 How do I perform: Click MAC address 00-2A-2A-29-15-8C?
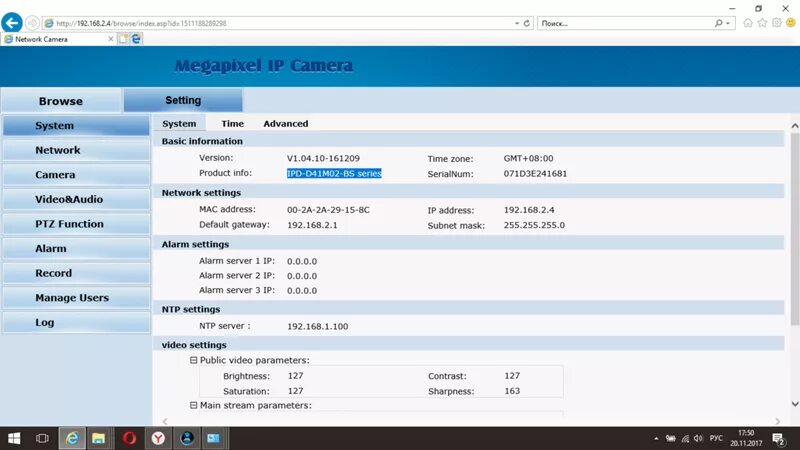click(328, 210)
